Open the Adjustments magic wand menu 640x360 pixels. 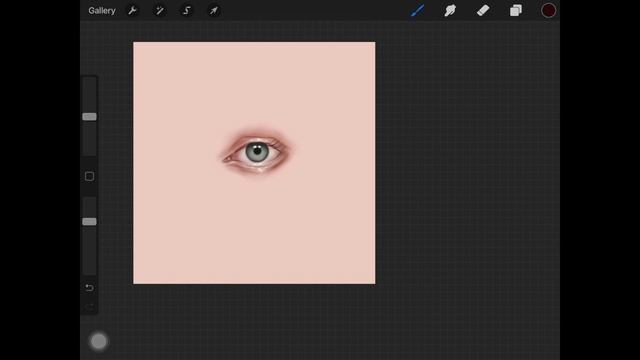pos(160,11)
